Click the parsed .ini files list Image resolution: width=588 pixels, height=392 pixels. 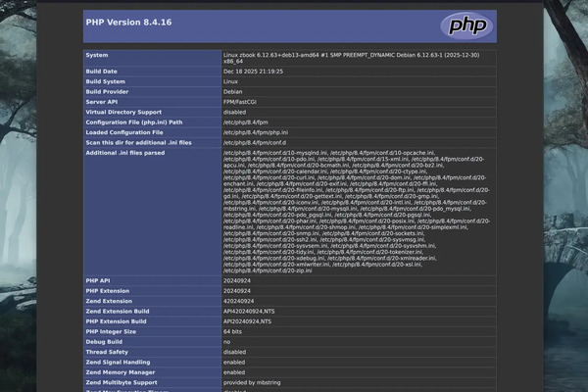[357, 212]
